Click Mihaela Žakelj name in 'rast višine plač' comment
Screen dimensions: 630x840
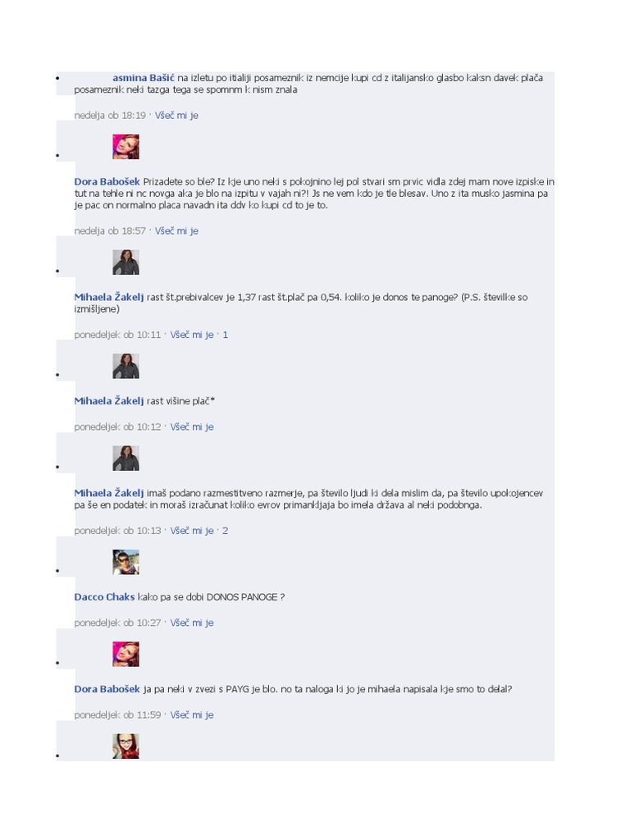(109, 400)
